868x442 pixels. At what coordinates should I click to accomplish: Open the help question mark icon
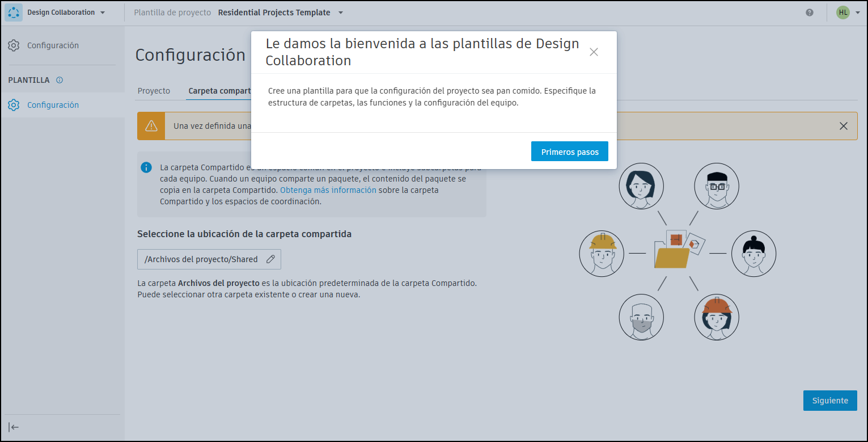810,12
